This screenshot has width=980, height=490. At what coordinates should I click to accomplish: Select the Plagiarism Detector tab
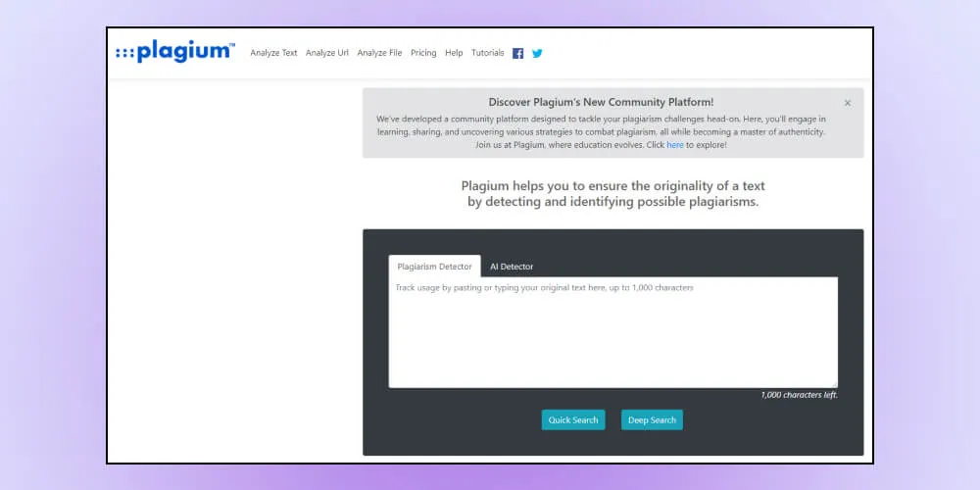(x=434, y=267)
